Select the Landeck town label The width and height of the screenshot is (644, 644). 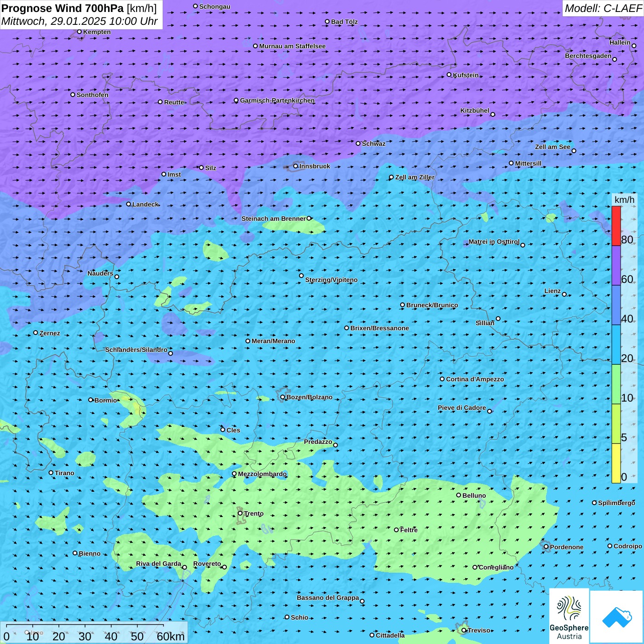click(145, 204)
